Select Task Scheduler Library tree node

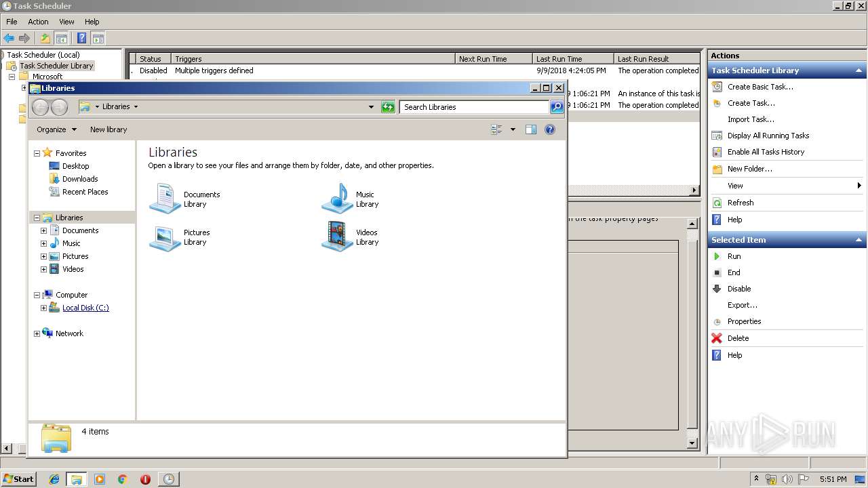56,66
